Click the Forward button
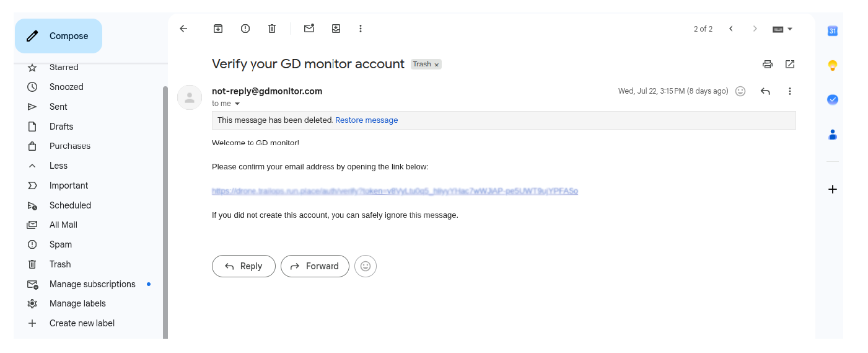The height and width of the screenshot is (353, 868). pos(315,266)
